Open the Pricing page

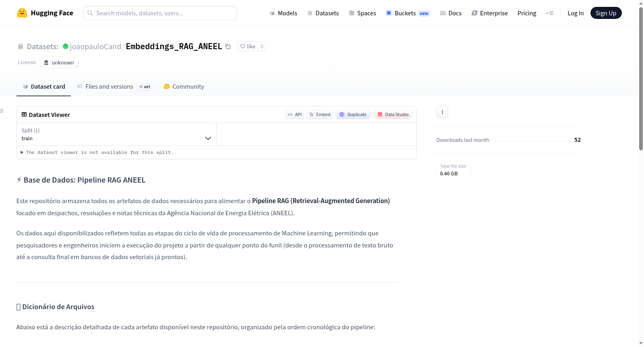pos(527,13)
